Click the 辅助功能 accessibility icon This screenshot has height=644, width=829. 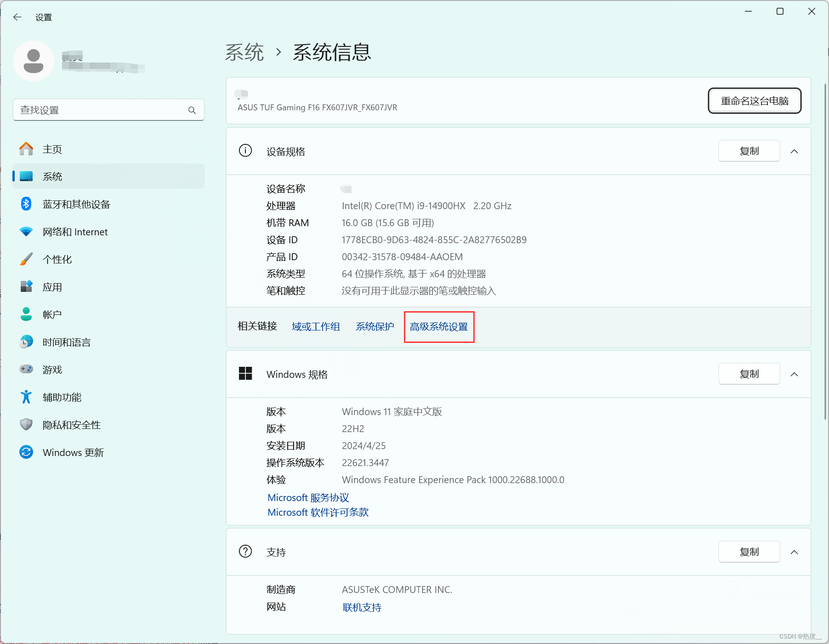26,397
